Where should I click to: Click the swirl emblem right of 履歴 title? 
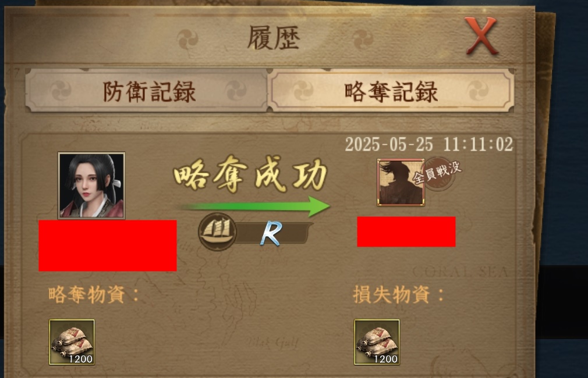pyautogui.click(x=363, y=40)
